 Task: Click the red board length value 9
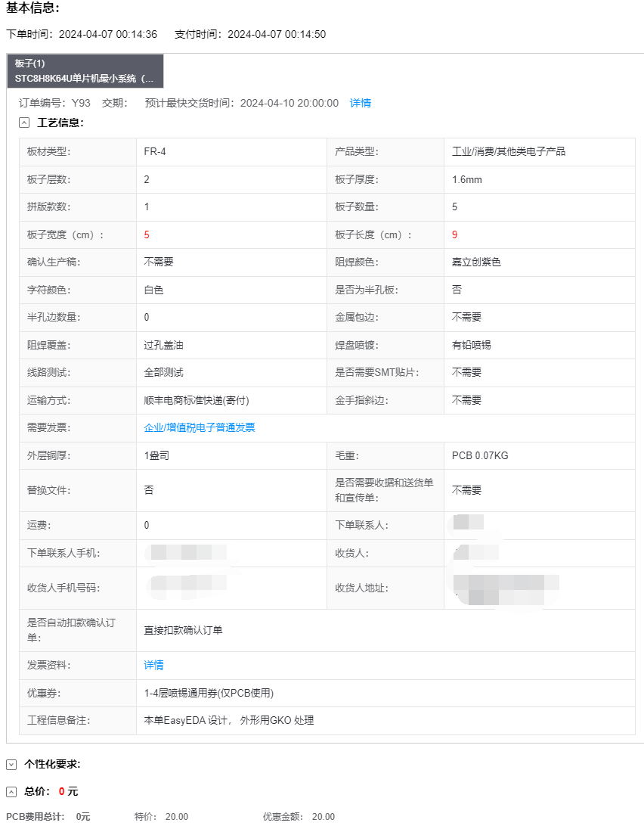click(454, 234)
